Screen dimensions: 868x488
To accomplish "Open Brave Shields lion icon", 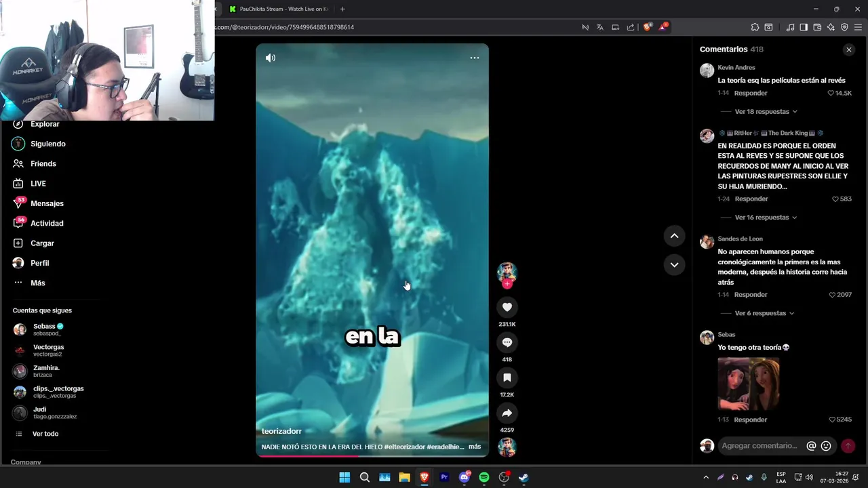I will pyautogui.click(x=648, y=27).
